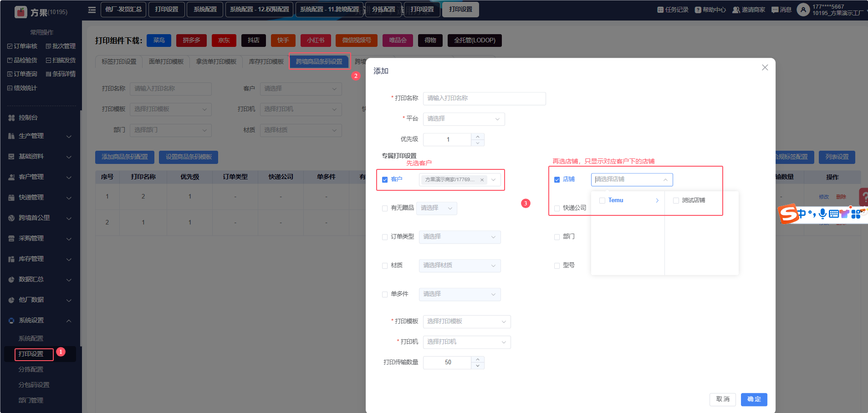Select 跨境商品条码设置 tab
868x413 pixels.
point(319,61)
